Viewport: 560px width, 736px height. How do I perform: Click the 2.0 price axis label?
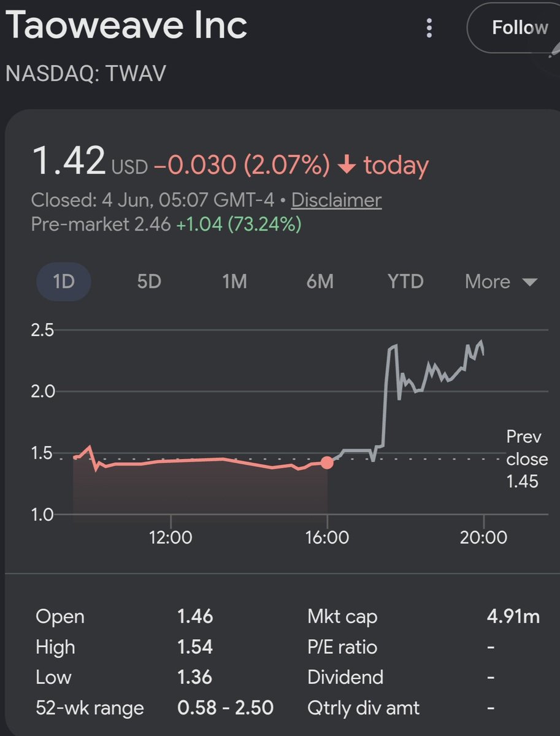pyautogui.click(x=43, y=392)
